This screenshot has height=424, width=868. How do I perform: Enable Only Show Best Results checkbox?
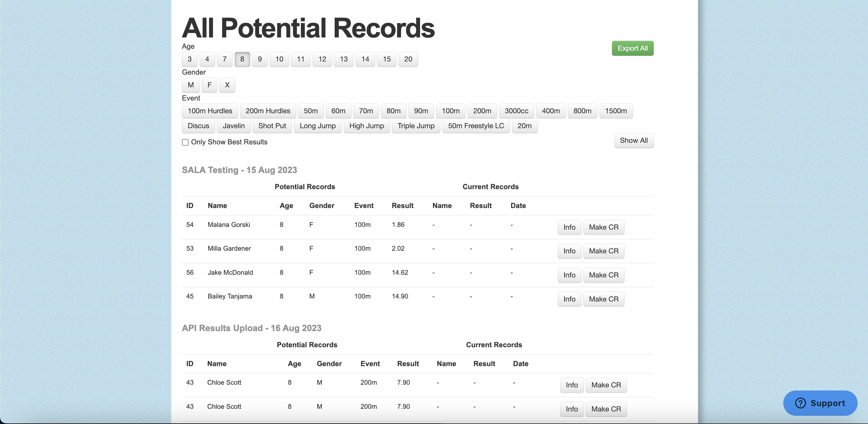click(x=185, y=143)
